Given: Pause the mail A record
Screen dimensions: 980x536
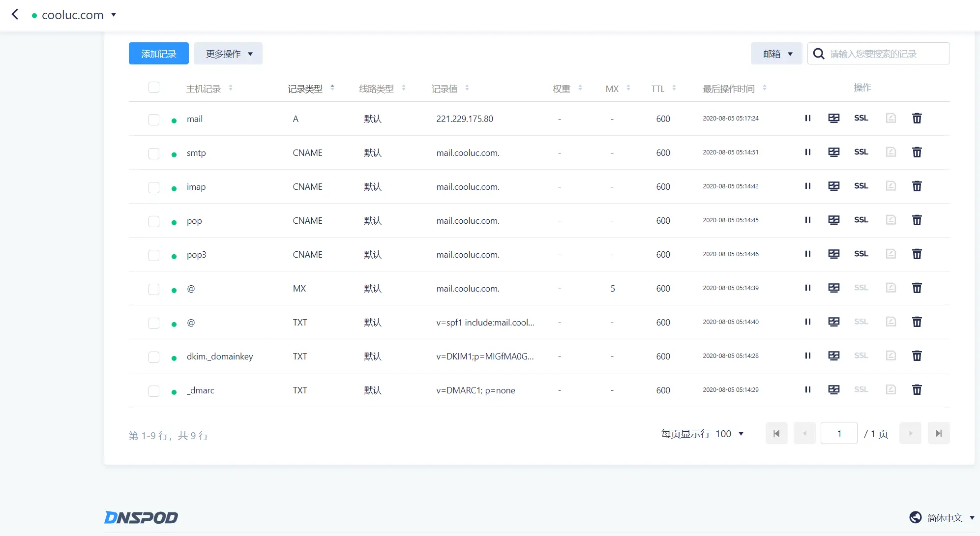Looking at the screenshot, I should coord(807,118).
